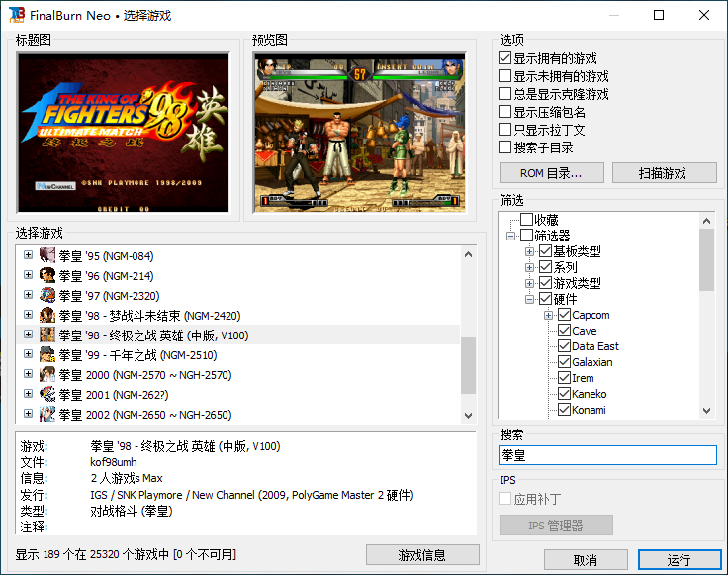
Task: Collapse the 硬件 filter node
Action: click(x=529, y=299)
